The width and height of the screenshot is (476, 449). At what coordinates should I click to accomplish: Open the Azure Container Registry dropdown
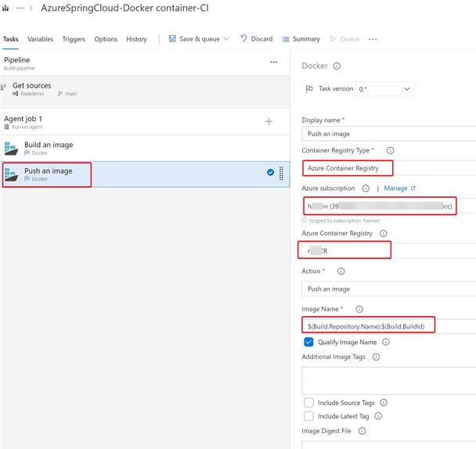[x=388, y=251]
